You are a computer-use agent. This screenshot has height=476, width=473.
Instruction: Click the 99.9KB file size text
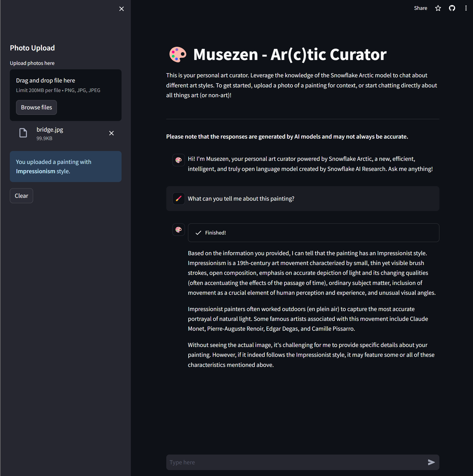click(x=44, y=138)
